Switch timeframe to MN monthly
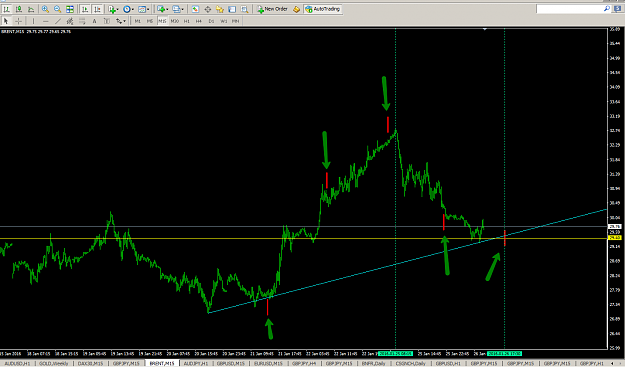Viewport: 625px width, 367px height. 236,21
